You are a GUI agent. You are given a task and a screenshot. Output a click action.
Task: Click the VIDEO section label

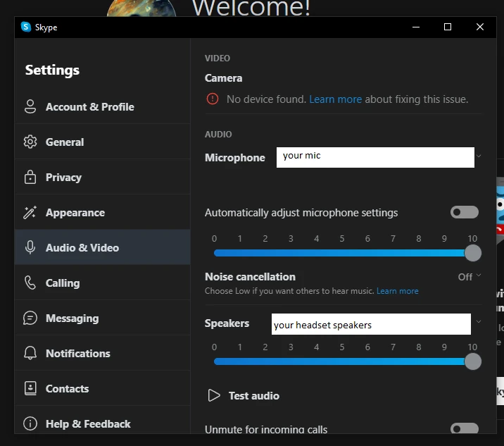click(x=218, y=58)
